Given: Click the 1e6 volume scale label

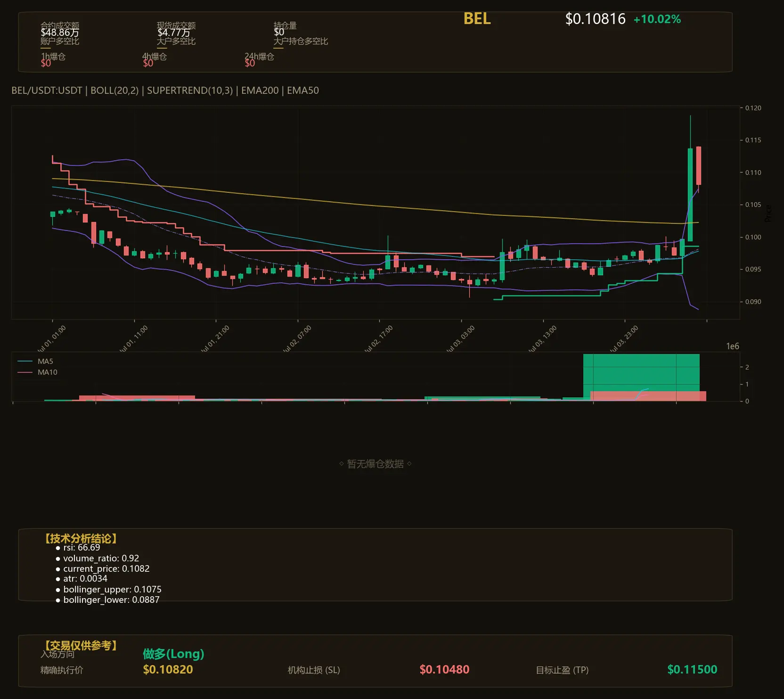Looking at the screenshot, I should coord(733,346).
